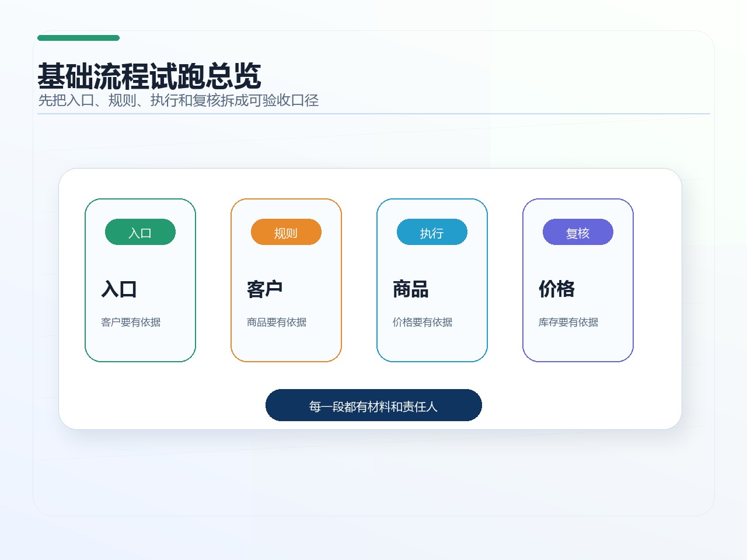Click the 每一段都有材料和责任人 dark button
The width and height of the screenshot is (747, 560).
click(x=373, y=405)
